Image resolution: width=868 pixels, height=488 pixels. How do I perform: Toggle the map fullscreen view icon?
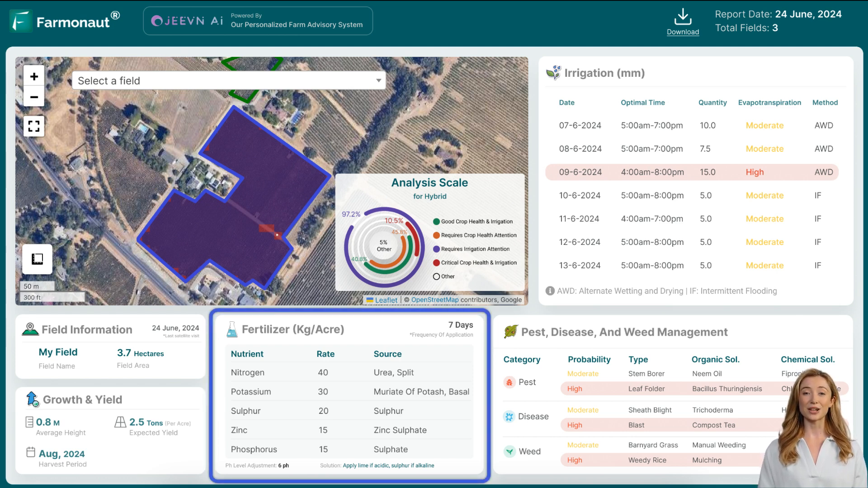point(34,126)
